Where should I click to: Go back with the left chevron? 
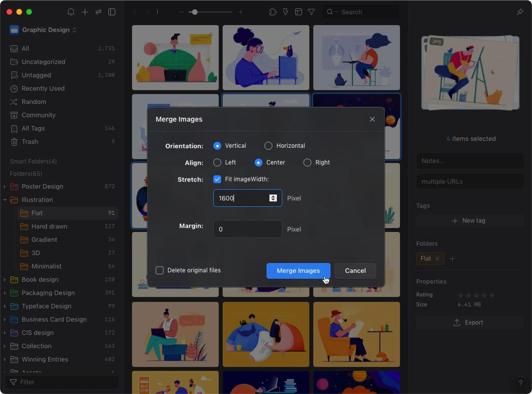135,12
